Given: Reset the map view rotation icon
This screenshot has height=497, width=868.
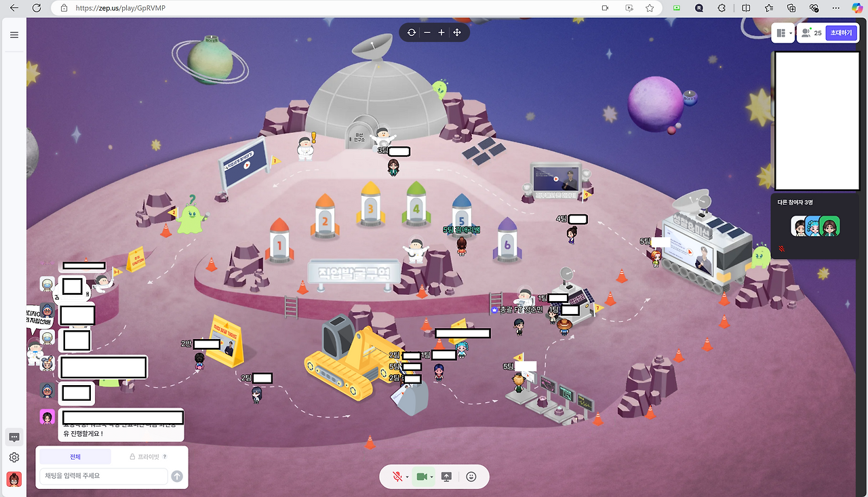Looking at the screenshot, I should (x=412, y=33).
